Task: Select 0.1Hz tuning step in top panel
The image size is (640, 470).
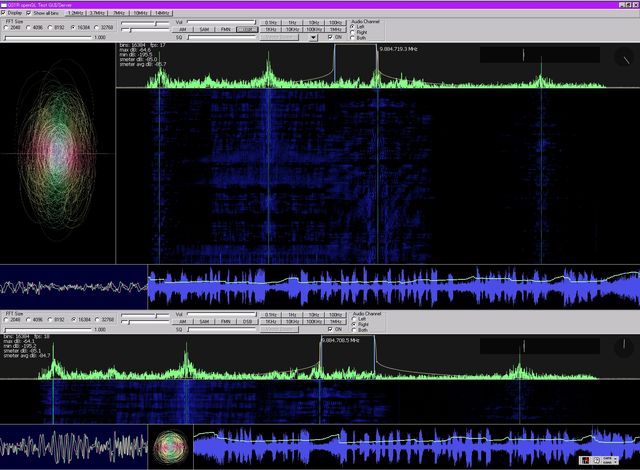Action: pyautogui.click(x=271, y=20)
